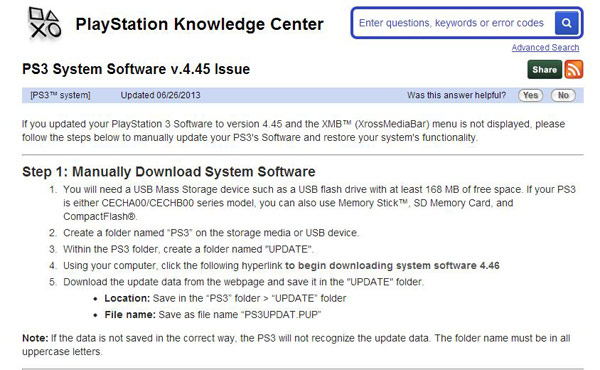The image size is (600, 370).
Task: Click step 2 text about creating the PS3 folder
Action: pyautogui.click(x=211, y=233)
